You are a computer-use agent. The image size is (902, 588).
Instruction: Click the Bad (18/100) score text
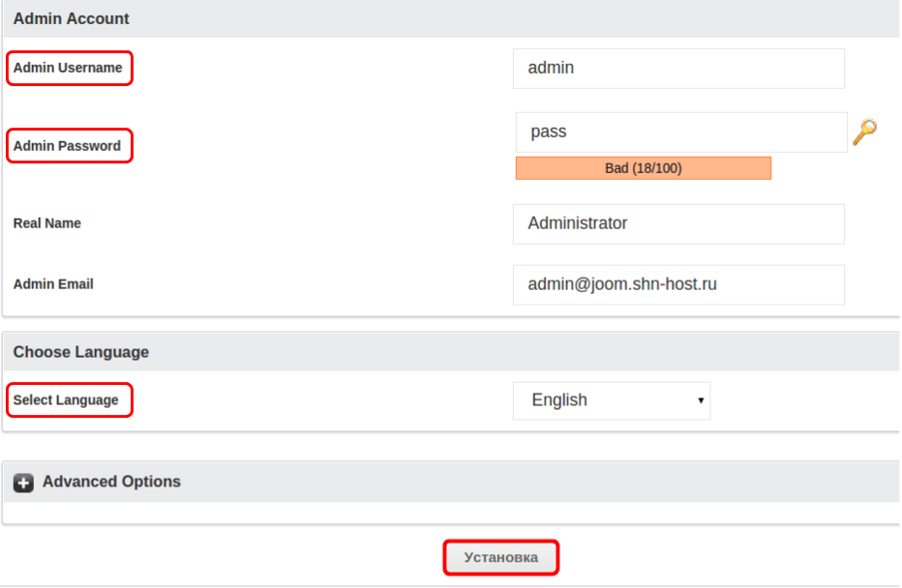644,168
